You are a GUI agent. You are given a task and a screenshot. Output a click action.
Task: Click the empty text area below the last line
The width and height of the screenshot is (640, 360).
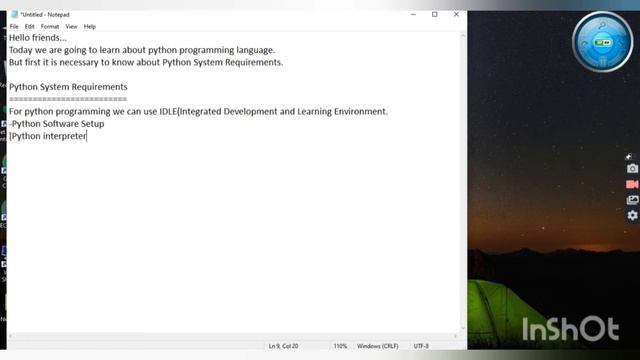[233, 237]
